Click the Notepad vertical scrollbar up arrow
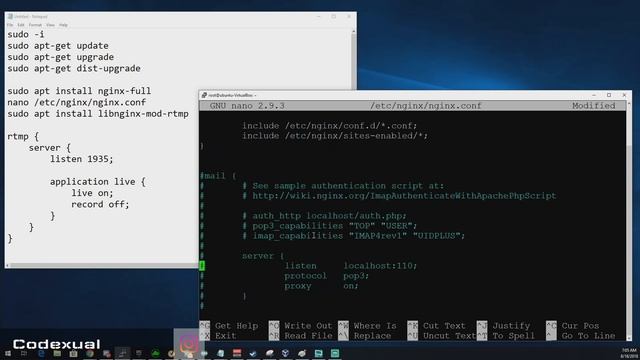The width and height of the screenshot is (640, 360). point(353,31)
